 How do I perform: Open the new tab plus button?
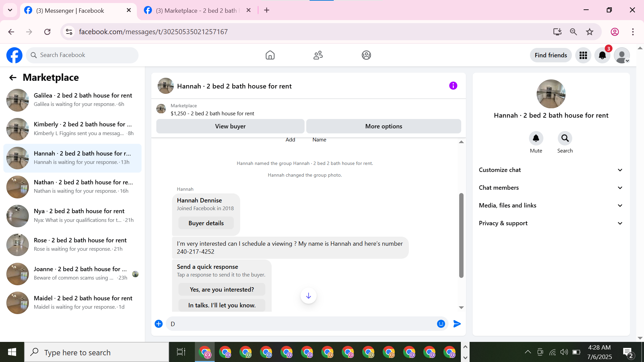click(x=267, y=10)
